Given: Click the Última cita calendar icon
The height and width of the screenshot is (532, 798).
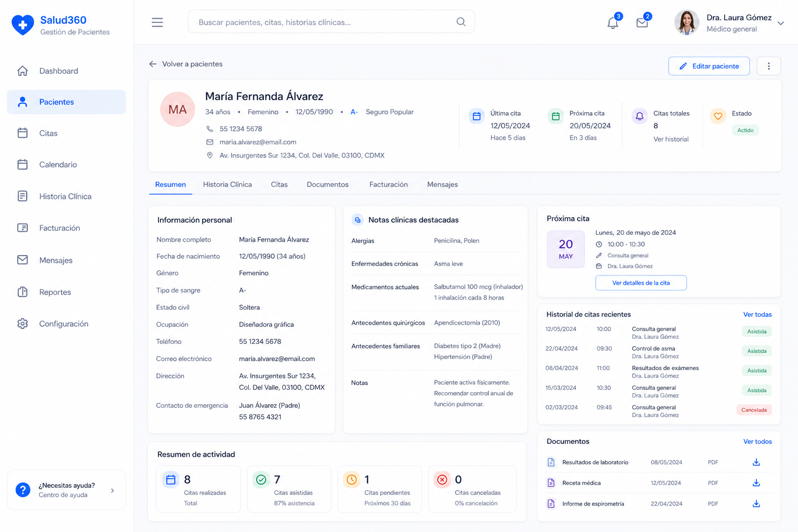Looking at the screenshot, I should click(476, 116).
